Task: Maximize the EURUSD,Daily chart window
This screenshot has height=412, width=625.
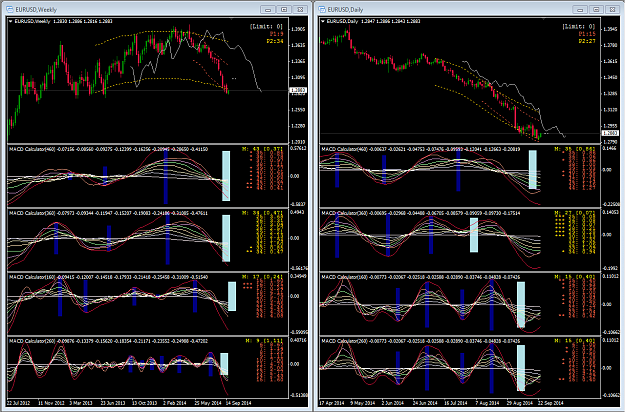Action: [596, 9]
